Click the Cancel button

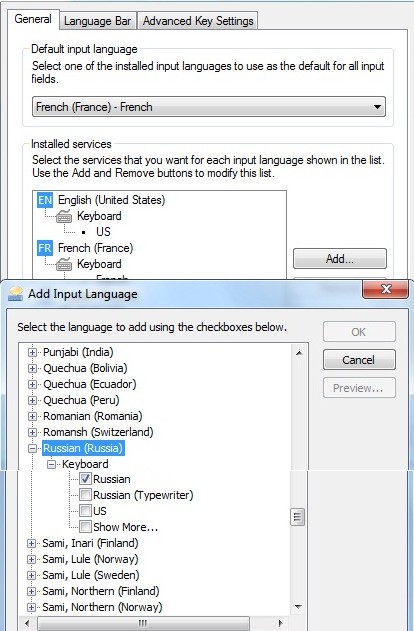point(359,360)
